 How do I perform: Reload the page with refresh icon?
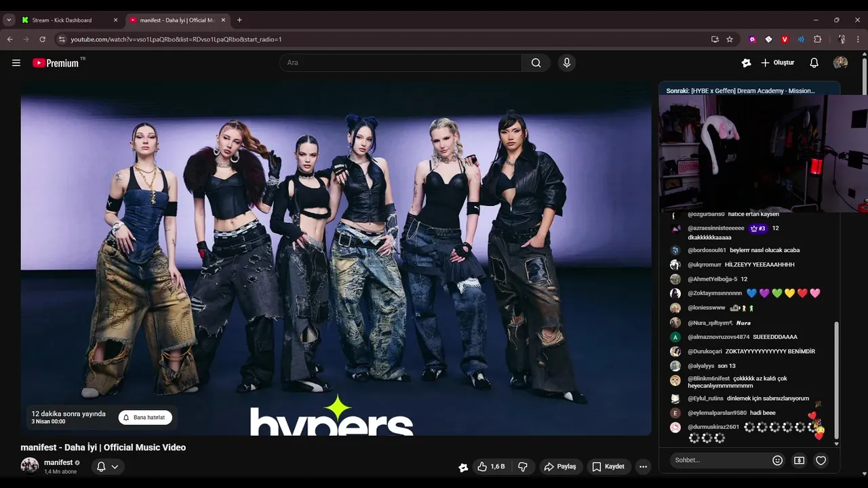42,39
